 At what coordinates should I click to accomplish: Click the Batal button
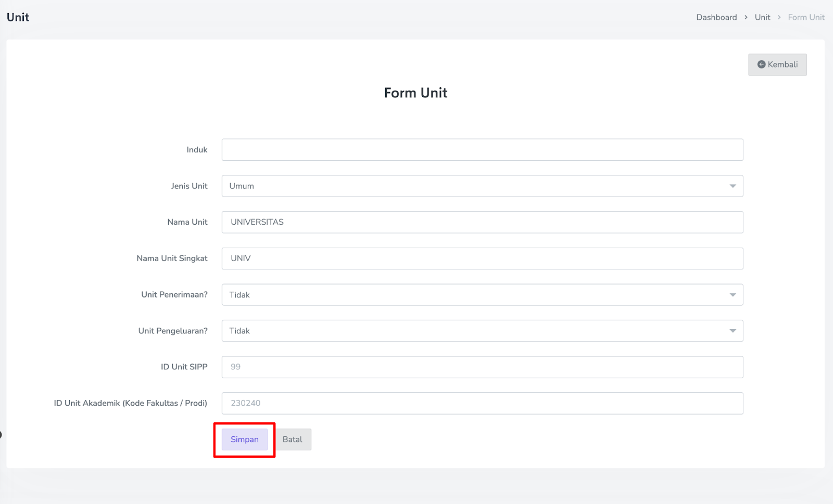[293, 440]
